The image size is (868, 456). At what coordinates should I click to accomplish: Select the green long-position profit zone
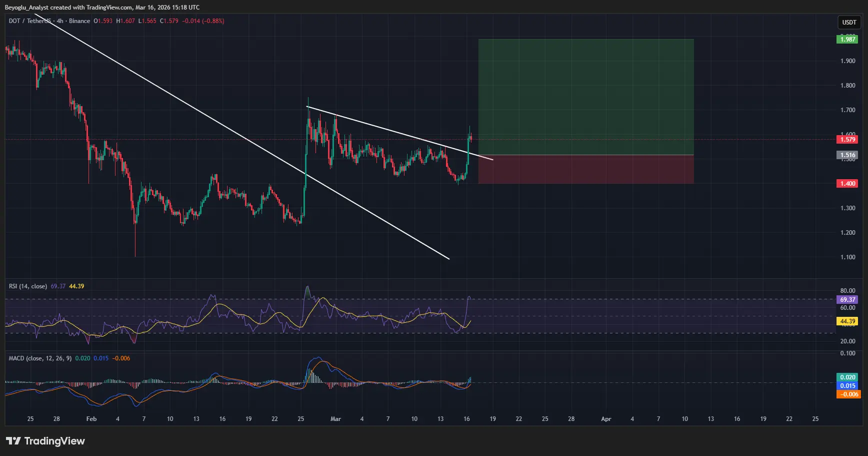coord(586,97)
